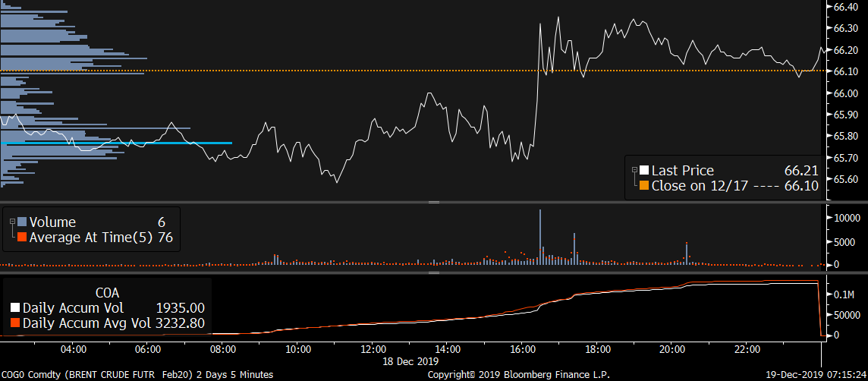The image size is (868, 381).
Task: Click the 08:00 time axis label
Action: (222, 349)
